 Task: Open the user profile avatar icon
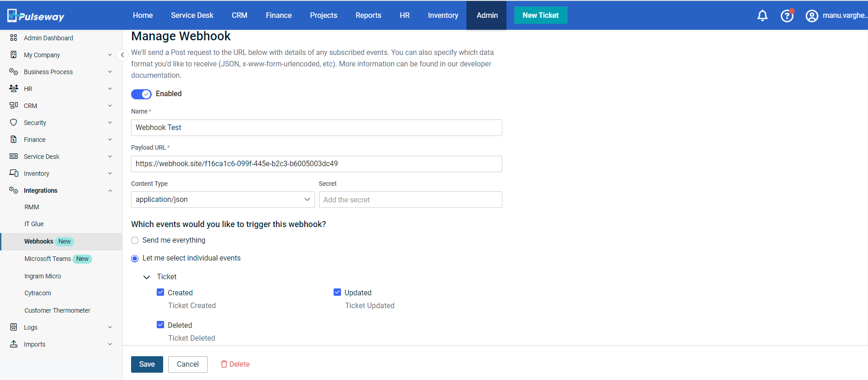pyautogui.click(x=812, y=16)
